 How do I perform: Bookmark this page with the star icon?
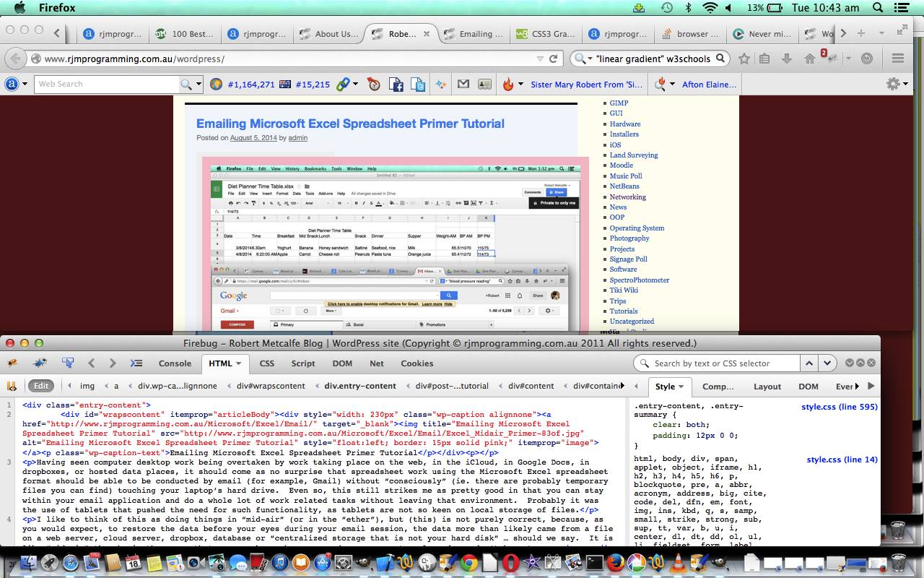pyautogui.click(x=744, y=59)
